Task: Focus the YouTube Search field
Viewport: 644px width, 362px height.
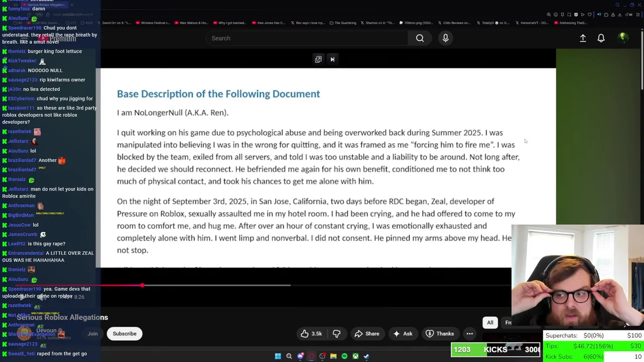Action: (307, 38)
